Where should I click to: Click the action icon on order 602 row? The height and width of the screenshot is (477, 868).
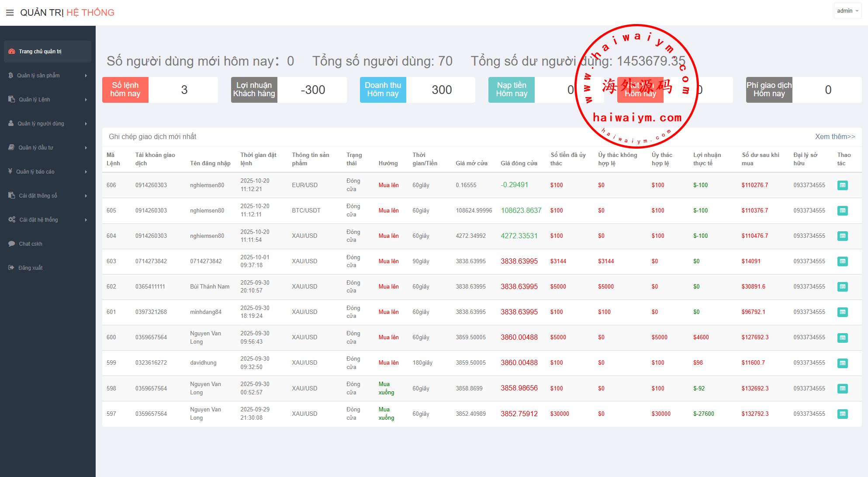[842, 287]
